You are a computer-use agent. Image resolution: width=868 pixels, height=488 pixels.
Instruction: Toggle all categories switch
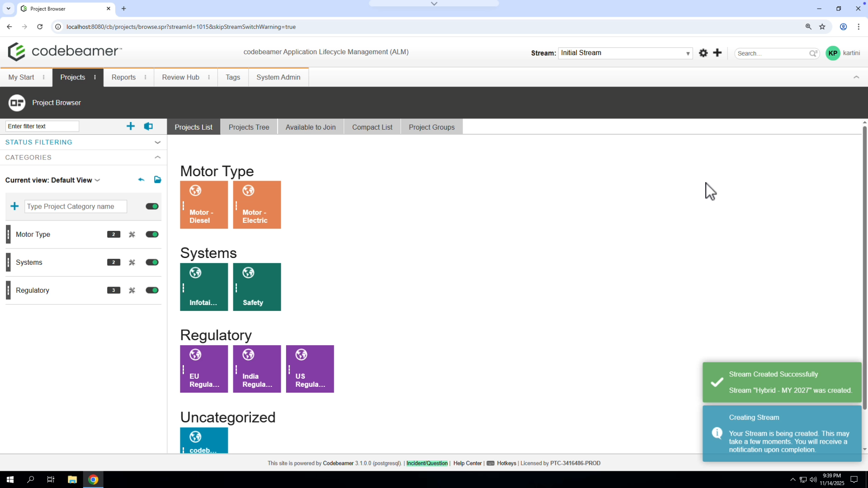[152, 206]
